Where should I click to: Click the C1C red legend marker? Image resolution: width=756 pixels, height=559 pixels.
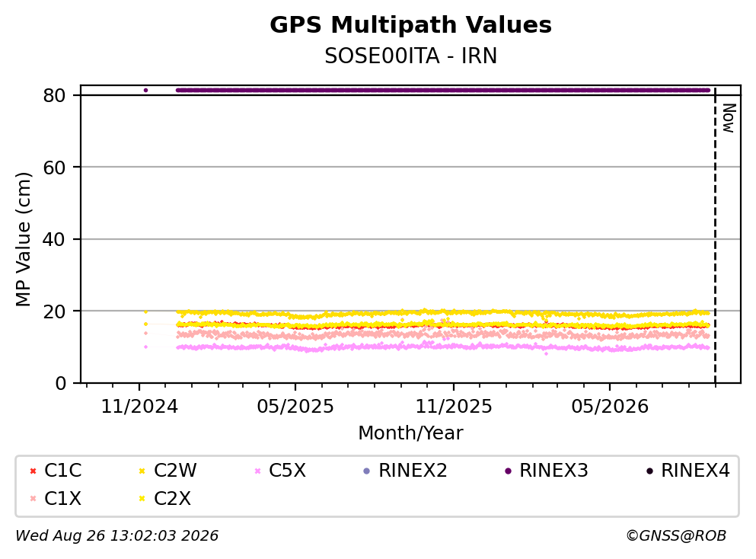pos(33,471)
